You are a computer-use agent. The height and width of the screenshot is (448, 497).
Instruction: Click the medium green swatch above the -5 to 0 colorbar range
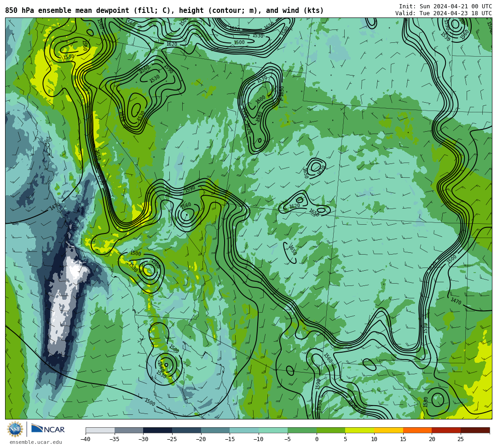pyautogui.click(x=302, y=430)
